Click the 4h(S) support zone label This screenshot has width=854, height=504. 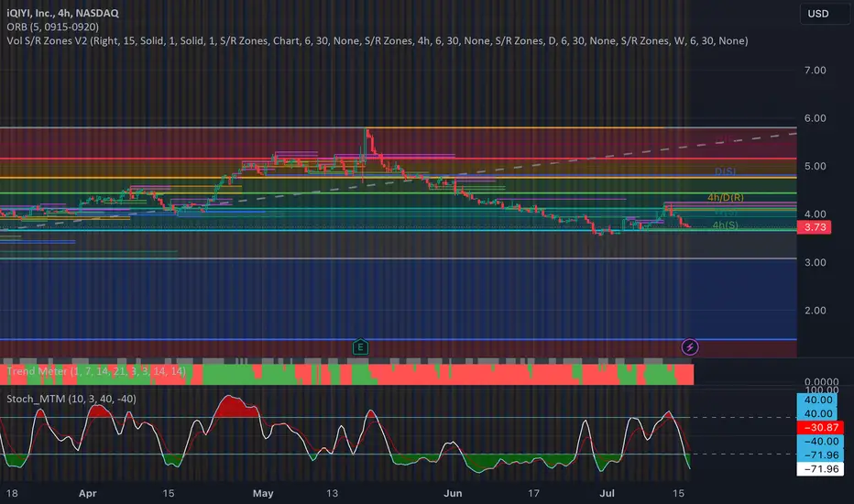click(726, 225)
